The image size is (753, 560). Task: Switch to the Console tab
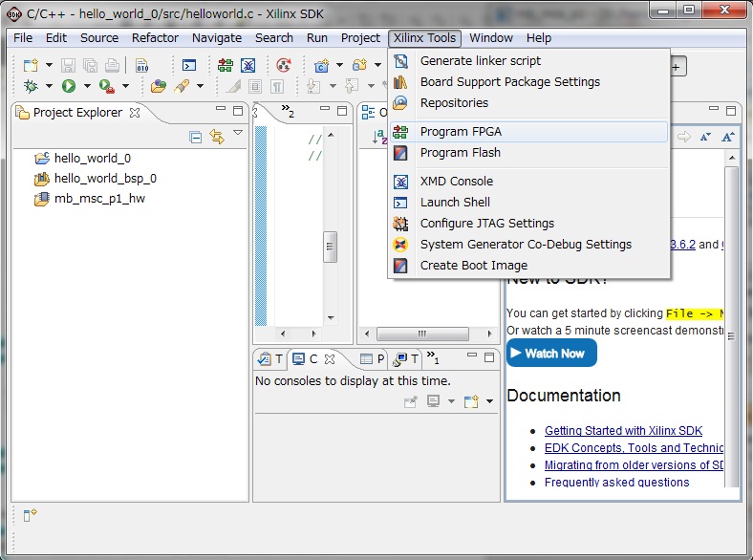313,358
